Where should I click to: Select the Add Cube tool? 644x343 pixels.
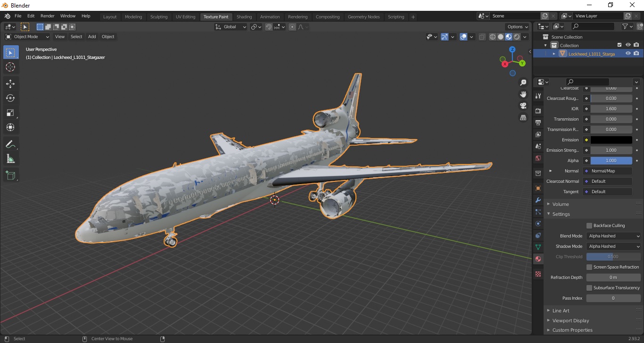tap(10, 176)
